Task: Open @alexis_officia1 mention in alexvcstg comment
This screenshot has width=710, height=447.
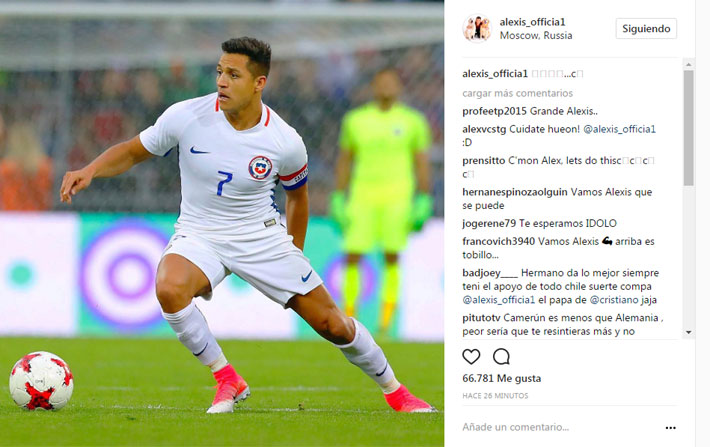Action: [619, 129]
